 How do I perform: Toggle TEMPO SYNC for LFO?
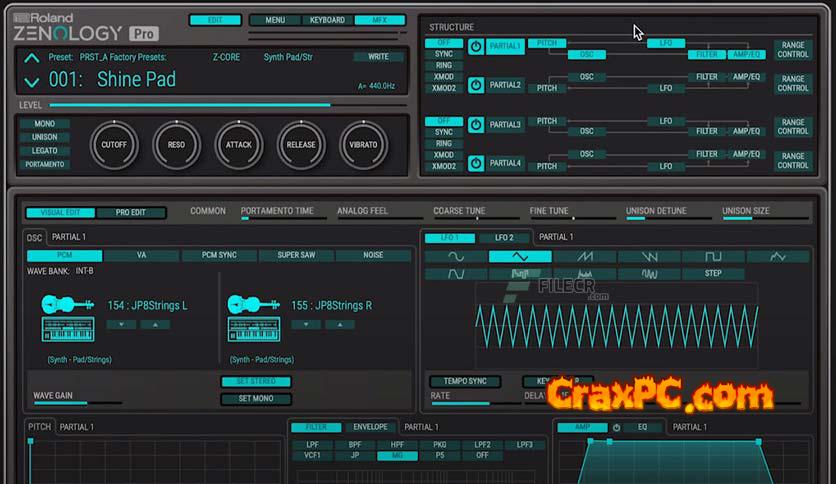[x=465, y=381]
